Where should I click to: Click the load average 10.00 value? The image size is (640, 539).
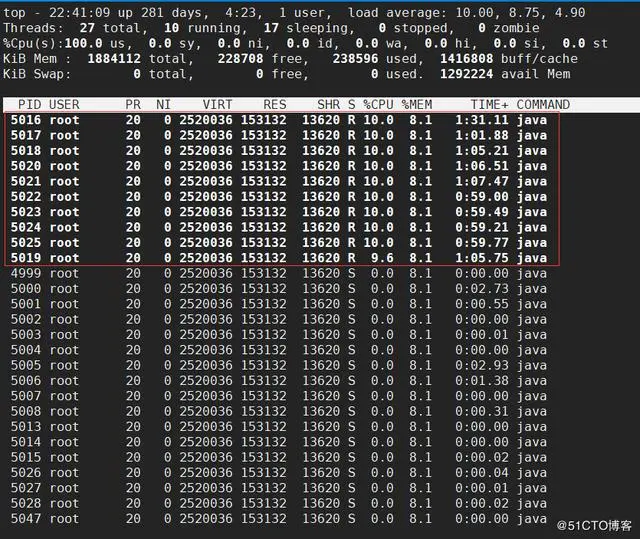click(x=476, y=13)
